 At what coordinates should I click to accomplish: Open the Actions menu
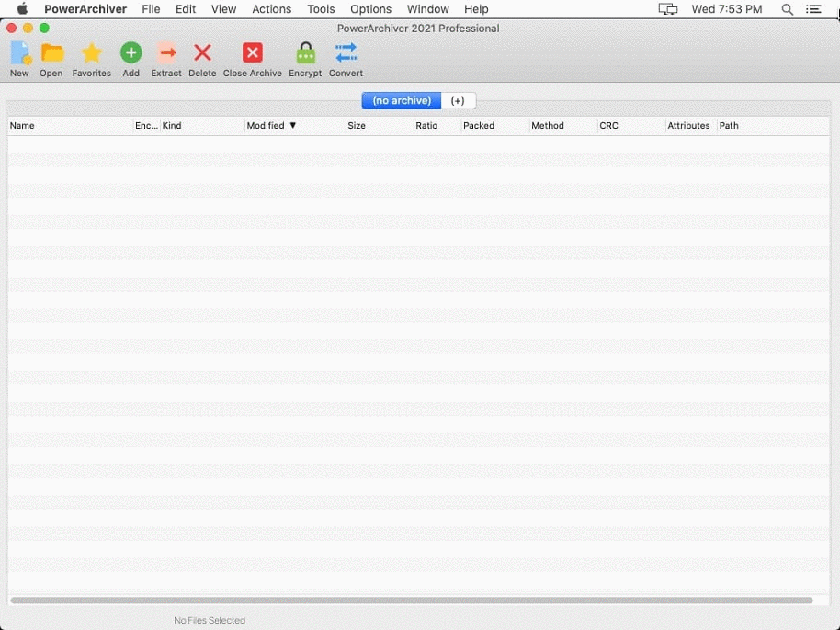tap(272, 9)
